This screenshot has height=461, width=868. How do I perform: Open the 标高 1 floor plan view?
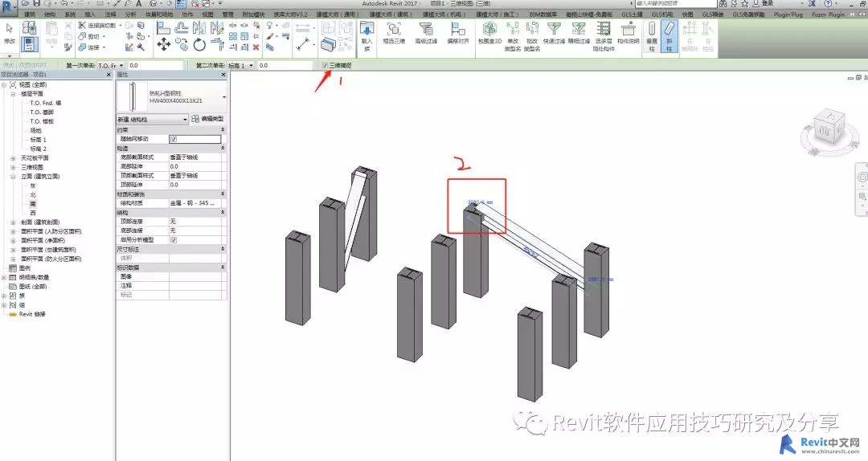click(39, 140)
